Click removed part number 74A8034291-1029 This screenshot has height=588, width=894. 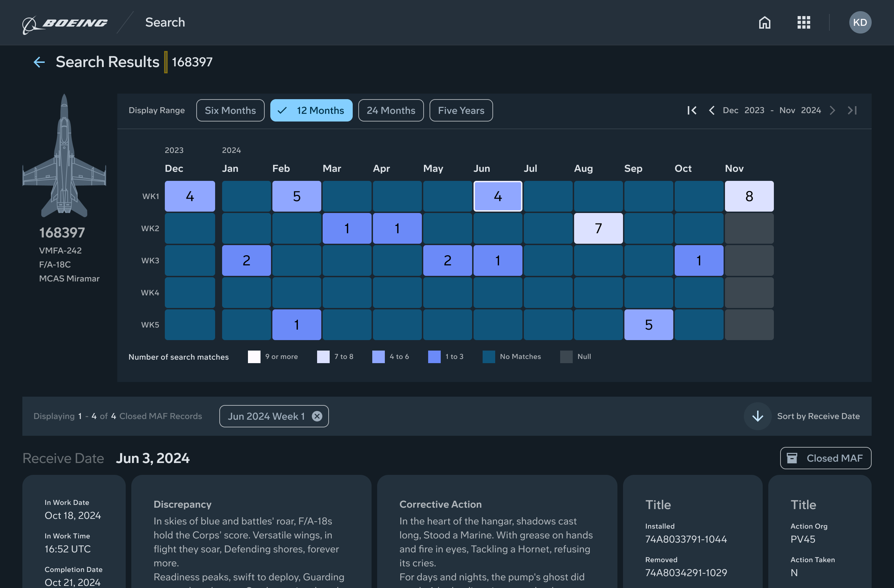[x=686, y=573]
